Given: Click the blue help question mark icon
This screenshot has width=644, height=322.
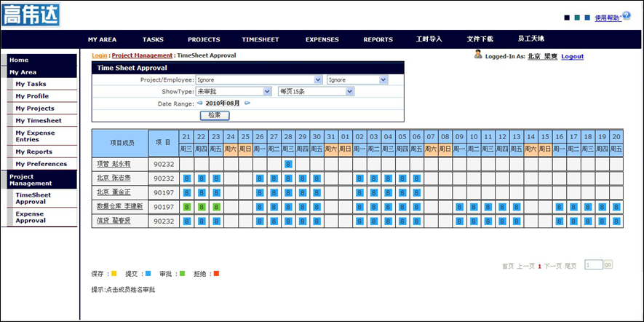Looking at the screenshot, I should pyautogui.click(x=626, y=15).
